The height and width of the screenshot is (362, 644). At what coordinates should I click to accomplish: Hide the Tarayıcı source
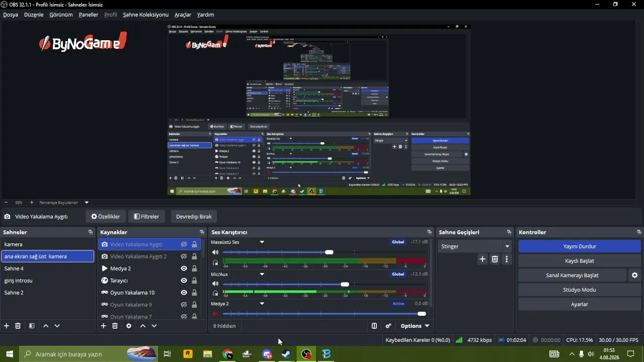pyautogui.click(x=184, y=281)
